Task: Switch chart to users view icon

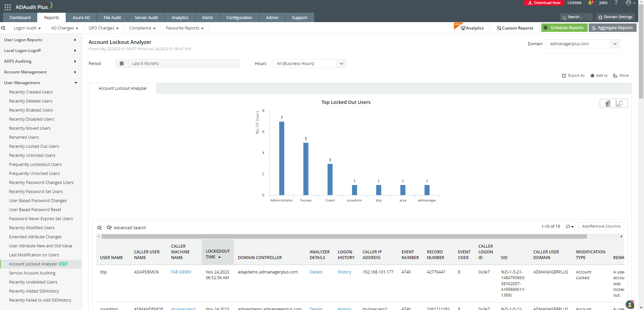Action: click(608, 104)
